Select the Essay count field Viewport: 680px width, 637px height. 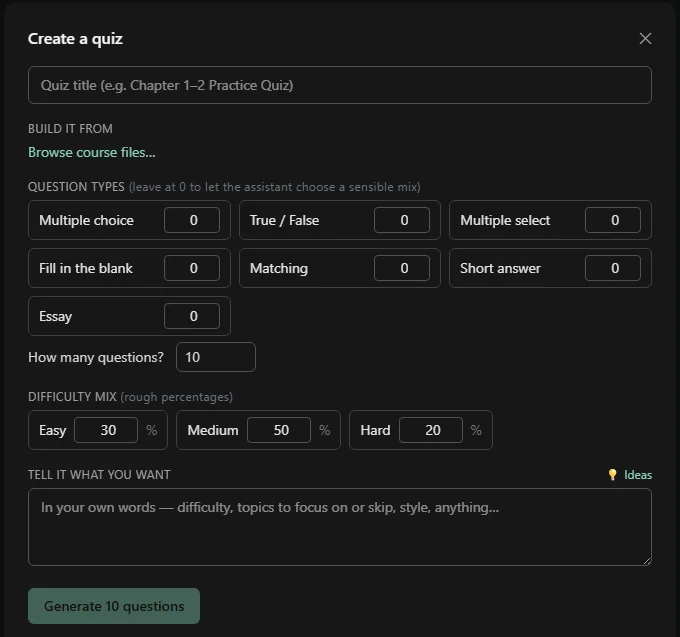pos(192,316)
